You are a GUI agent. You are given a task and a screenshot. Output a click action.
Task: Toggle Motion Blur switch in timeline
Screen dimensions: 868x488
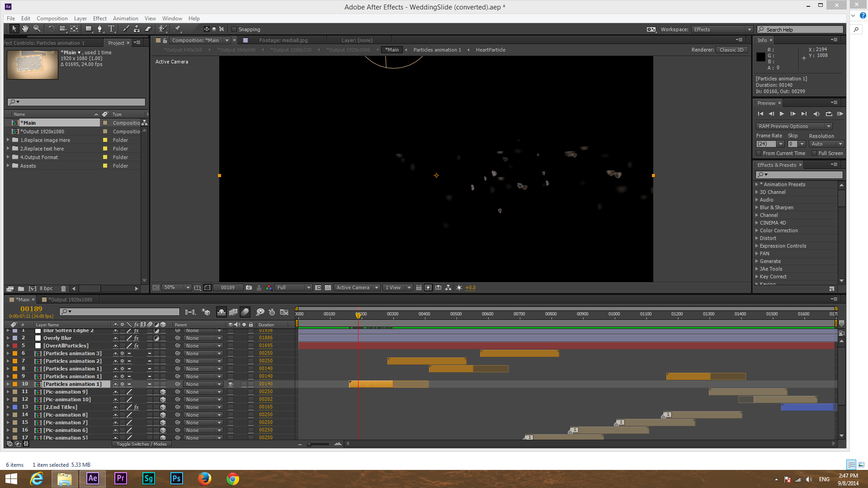(x=245, y=312)
